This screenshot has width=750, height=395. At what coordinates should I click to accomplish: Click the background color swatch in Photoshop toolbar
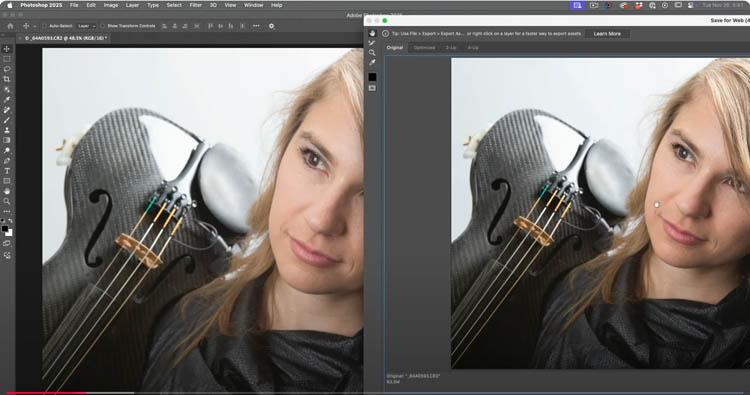coord(9,233)
